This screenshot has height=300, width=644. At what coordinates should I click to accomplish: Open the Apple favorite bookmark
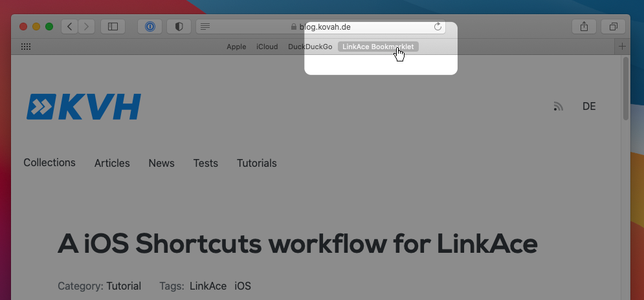(x=236, y=47)
